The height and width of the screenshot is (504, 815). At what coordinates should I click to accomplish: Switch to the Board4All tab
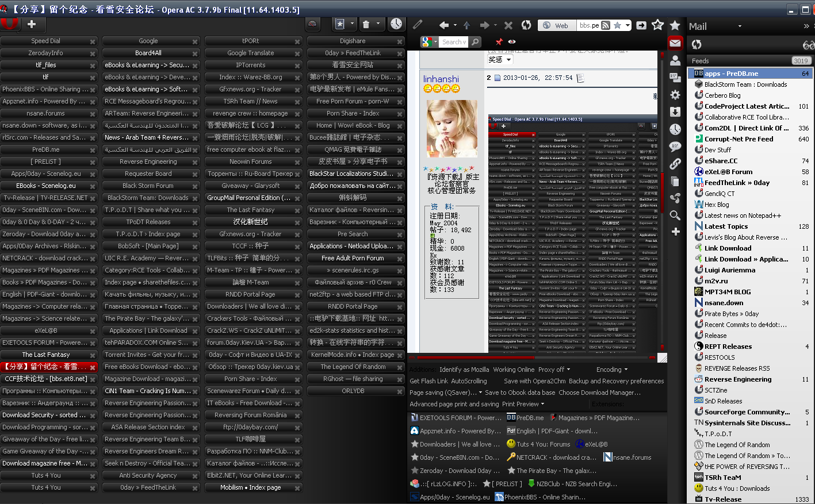point(151,53)
